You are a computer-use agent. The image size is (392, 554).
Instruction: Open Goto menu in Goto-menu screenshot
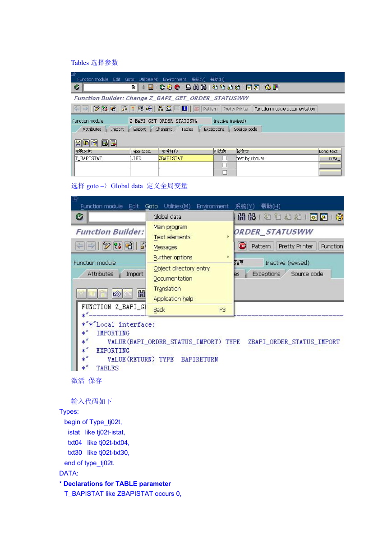click(152, 206)
